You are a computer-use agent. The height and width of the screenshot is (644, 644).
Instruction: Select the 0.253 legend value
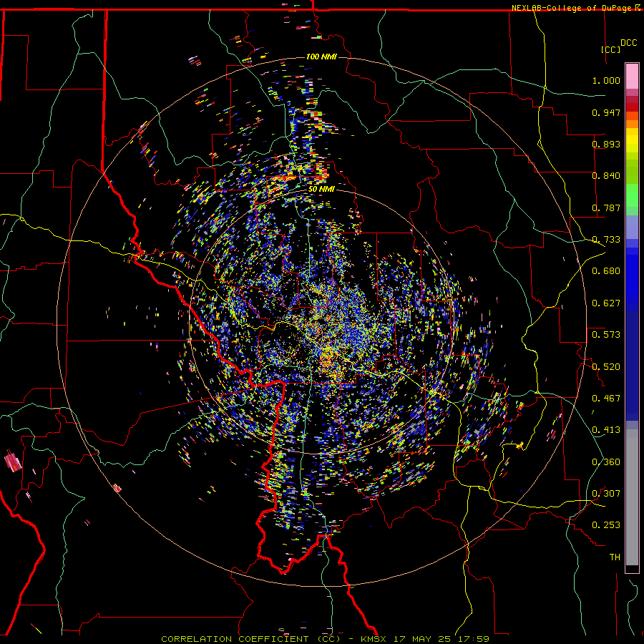coord(606,525)
